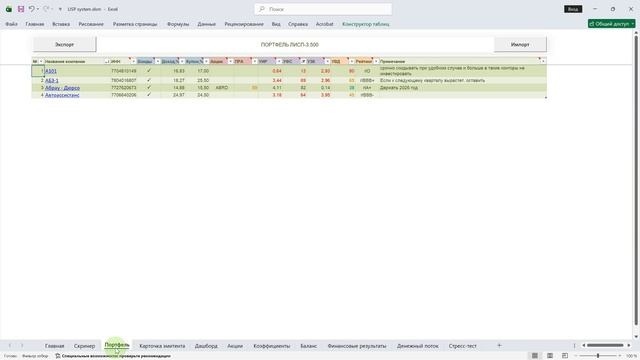Open the Автоассистанс company link
Image resolution: width=640 pixels, height=360 pixels.
pyautogui.click(x=62, y=95)
